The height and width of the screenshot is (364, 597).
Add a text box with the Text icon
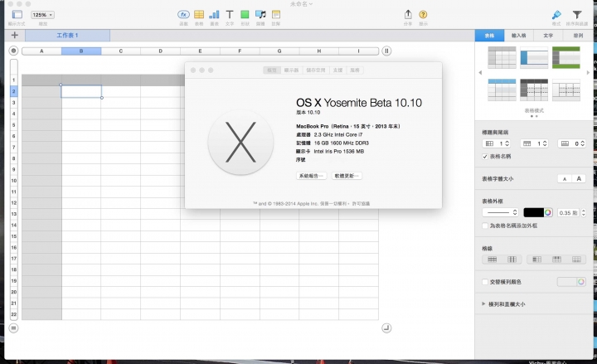230,14
